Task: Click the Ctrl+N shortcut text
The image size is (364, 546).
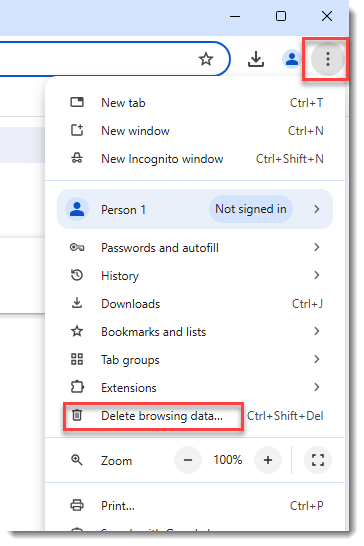Action: 305,131
